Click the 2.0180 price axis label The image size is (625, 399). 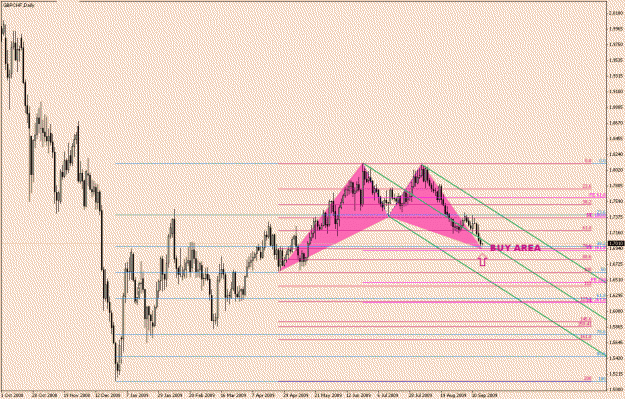[x=616, y=13]
